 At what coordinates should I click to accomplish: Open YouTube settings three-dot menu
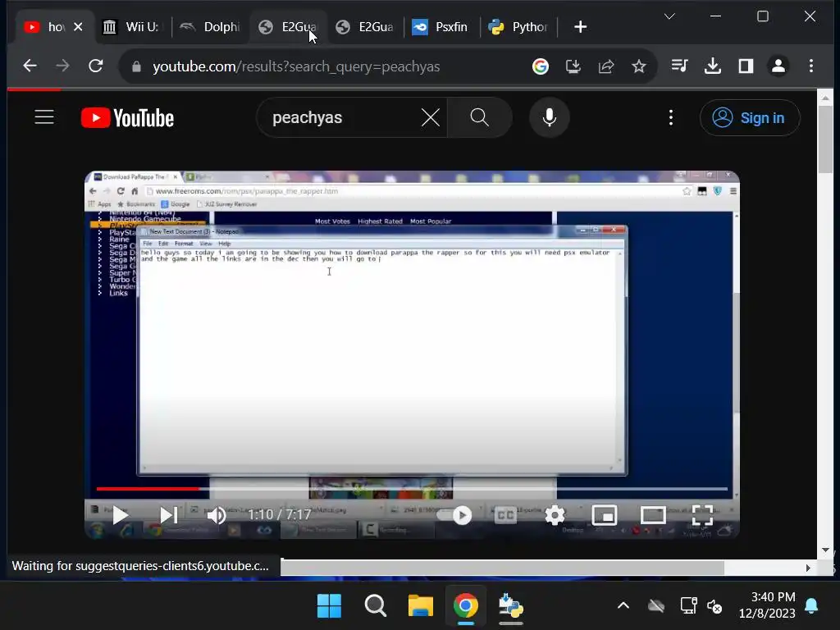671,118
